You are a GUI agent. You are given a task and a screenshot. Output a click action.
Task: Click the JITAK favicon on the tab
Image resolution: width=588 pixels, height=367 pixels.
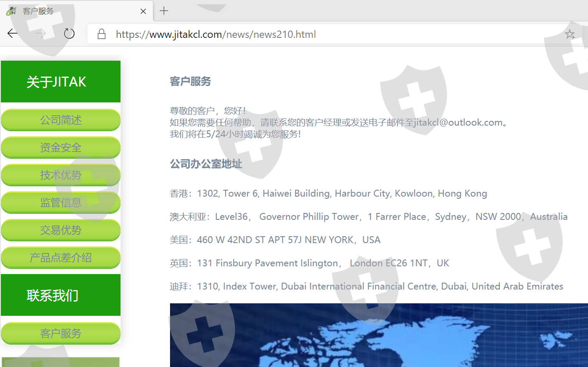(11, 11)
